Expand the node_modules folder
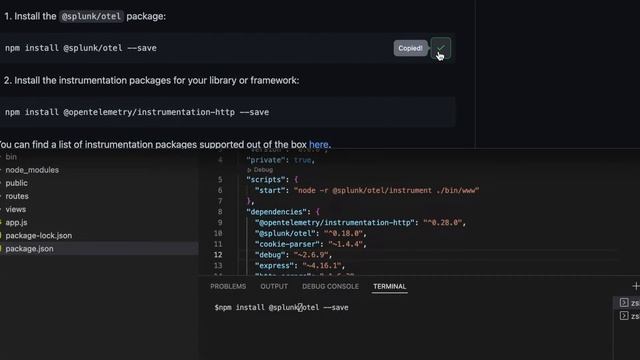 32,170
